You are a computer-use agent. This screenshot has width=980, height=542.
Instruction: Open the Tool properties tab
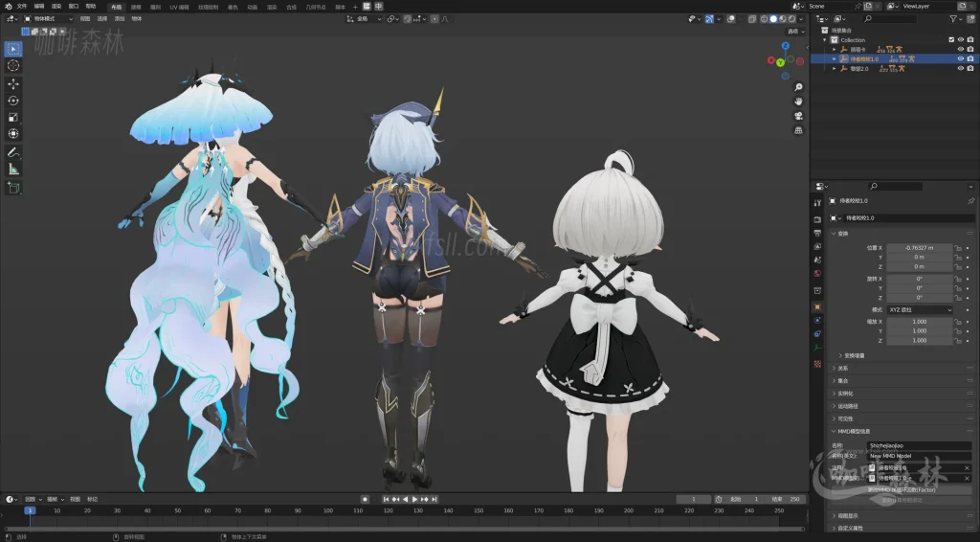click(817, 203)
